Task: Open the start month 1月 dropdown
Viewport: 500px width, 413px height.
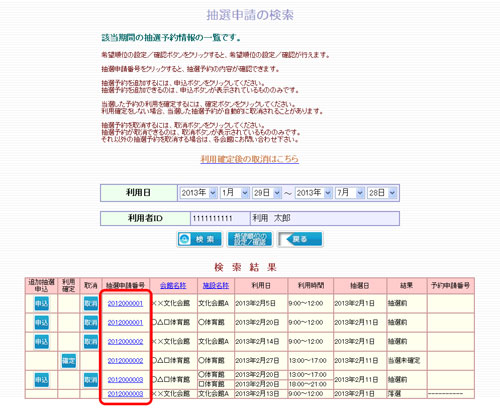Action: (x=235, y=193)
